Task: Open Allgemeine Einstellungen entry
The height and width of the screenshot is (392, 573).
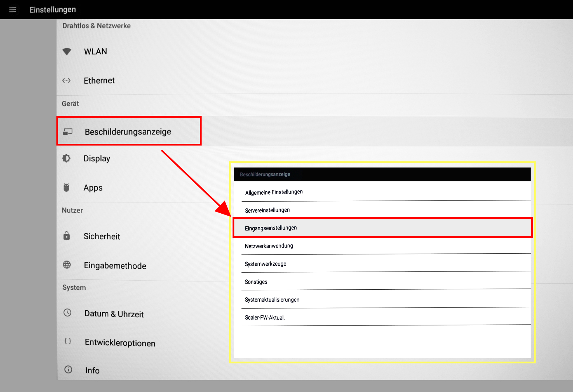Action: click(274, 192)
